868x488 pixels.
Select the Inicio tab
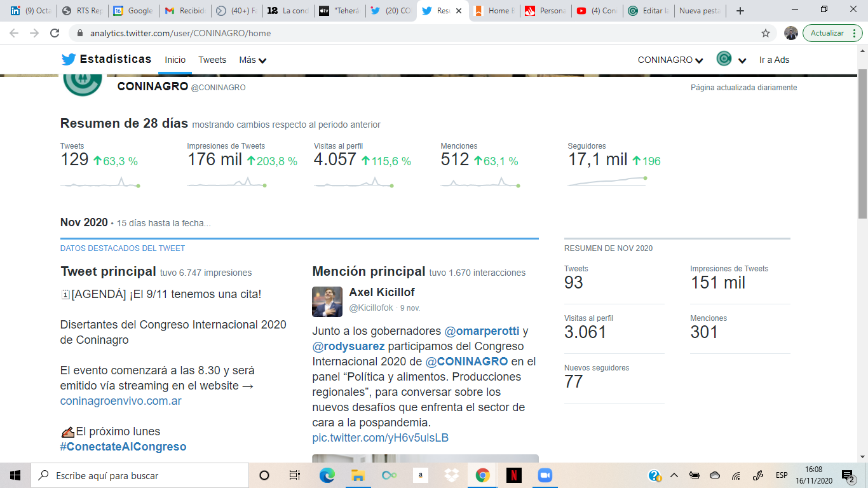pyautogui.click(x=175, y=60)
